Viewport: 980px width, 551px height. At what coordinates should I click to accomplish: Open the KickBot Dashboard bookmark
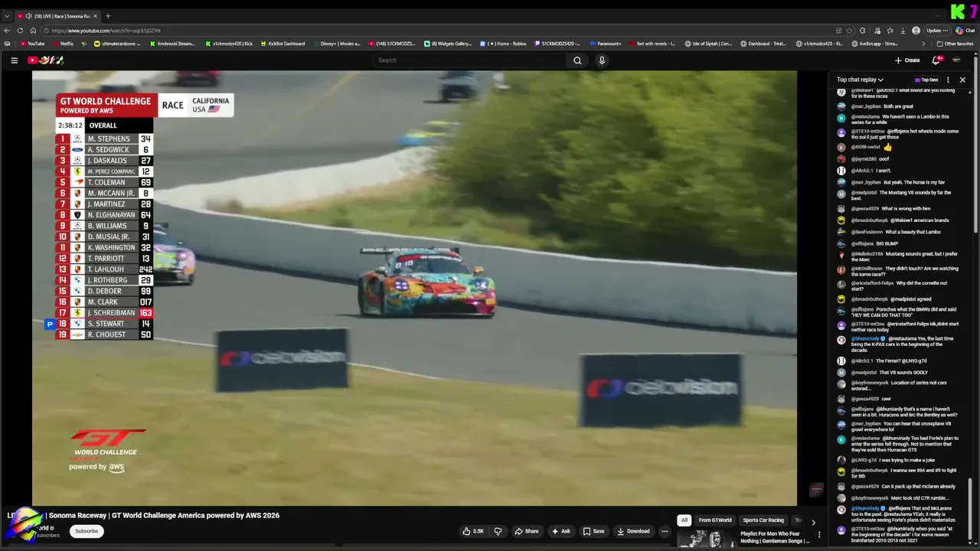pos(283,44)
